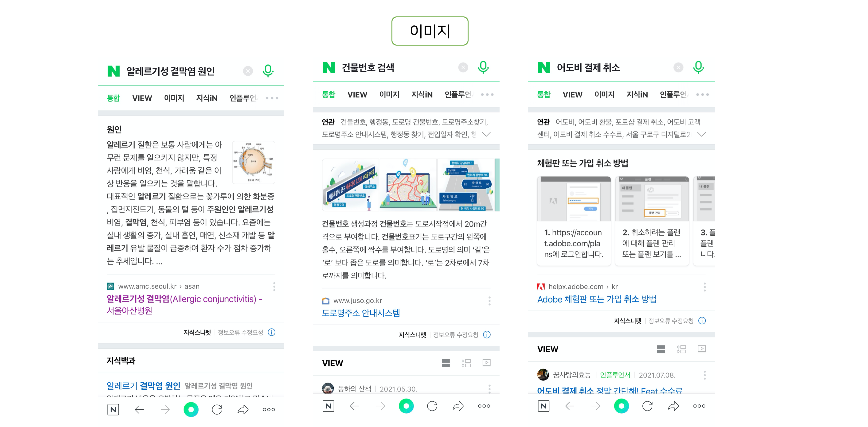Image resolution: width=868 pixels, height=427 pixels.
Task: Tap green home circle in 어도비 결제 취소 screen toolbar
Action: (x=621, y=406)
